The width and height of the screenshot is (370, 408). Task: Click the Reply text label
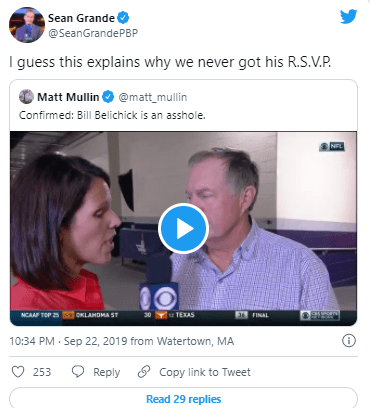coord(106,372)
